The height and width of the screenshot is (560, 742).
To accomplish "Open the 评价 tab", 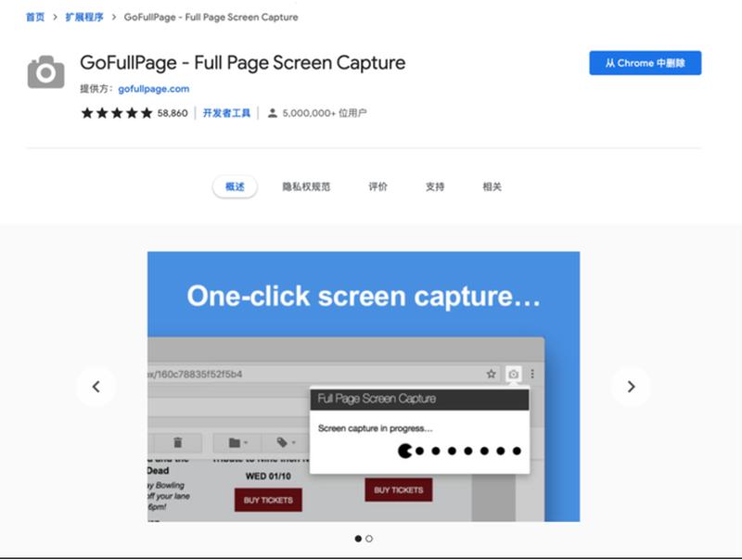I will pyautogui.click(x=378, y=187).
